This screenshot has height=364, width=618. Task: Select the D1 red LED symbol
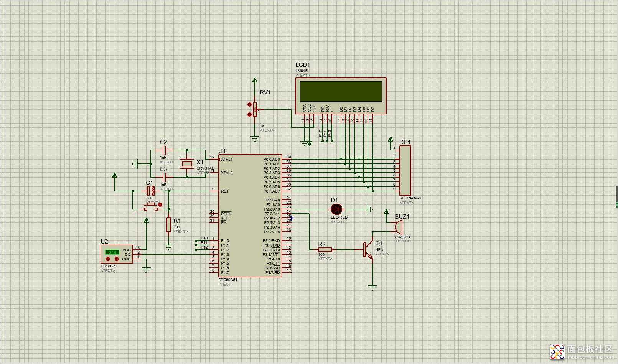point(336,209)
